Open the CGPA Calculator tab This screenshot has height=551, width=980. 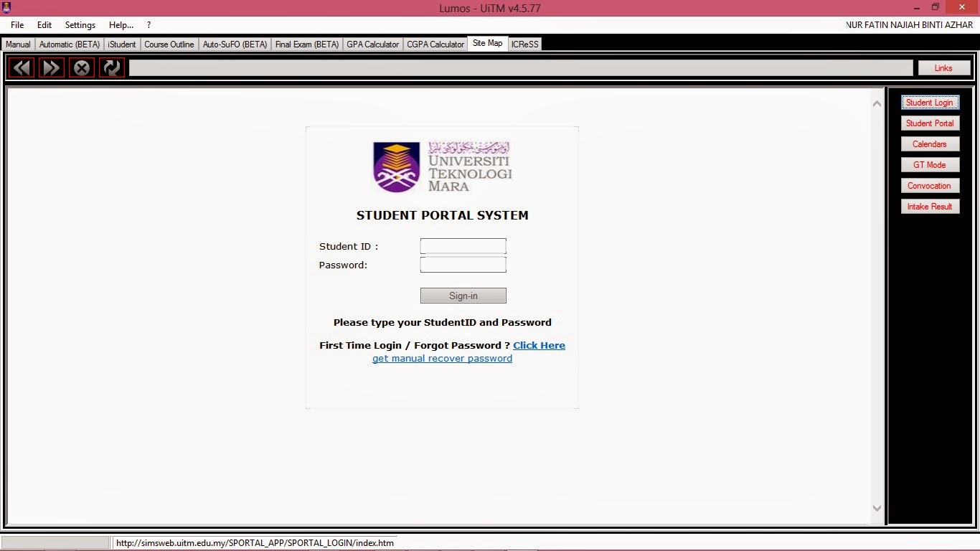click(435, 44)
